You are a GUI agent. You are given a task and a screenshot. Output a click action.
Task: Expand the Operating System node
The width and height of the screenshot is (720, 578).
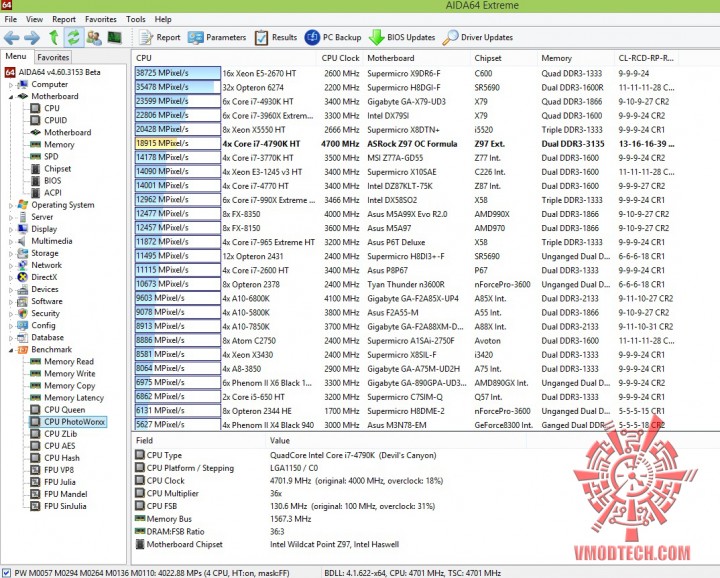pyautogui.click(x=11, y=206)
